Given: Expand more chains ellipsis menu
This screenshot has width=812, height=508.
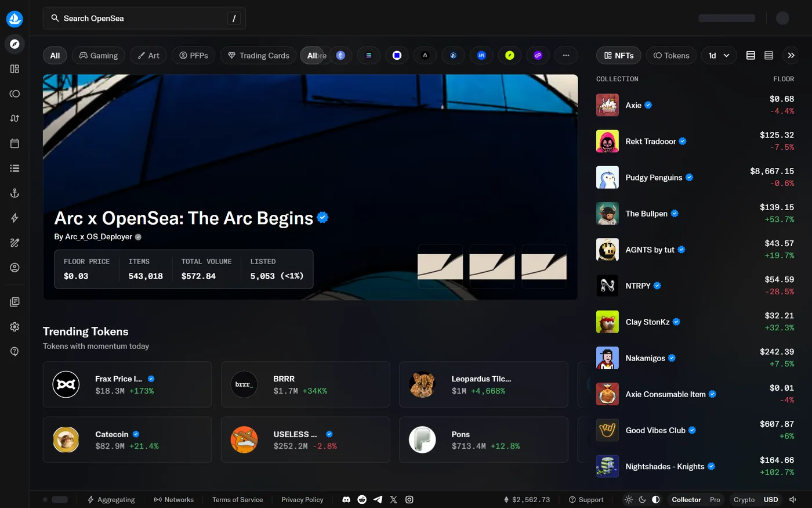Looking at the screenshot, I should [566, 56].
